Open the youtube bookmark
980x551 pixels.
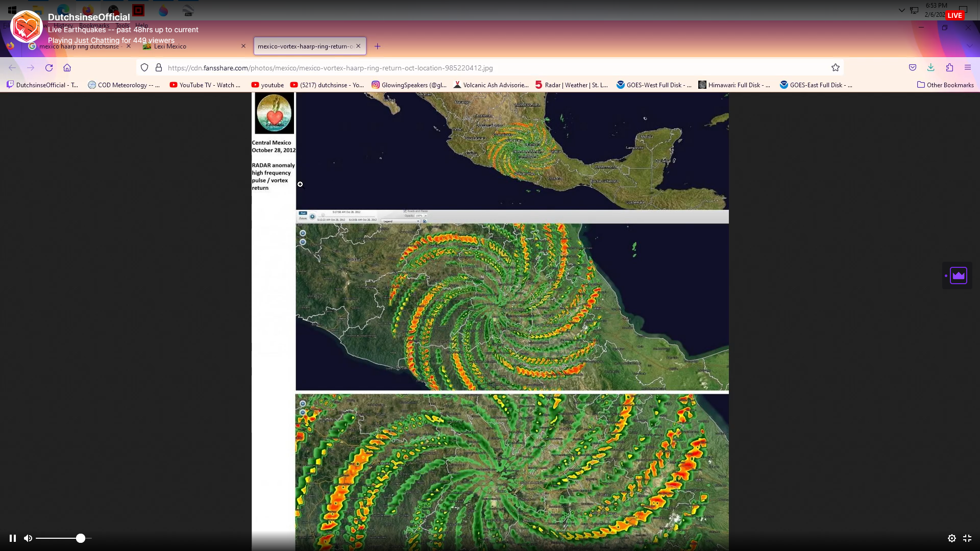(267, 85)
